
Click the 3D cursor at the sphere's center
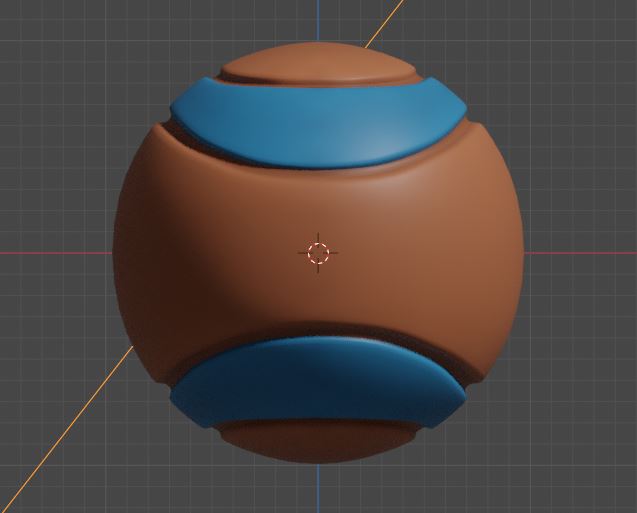318,252
